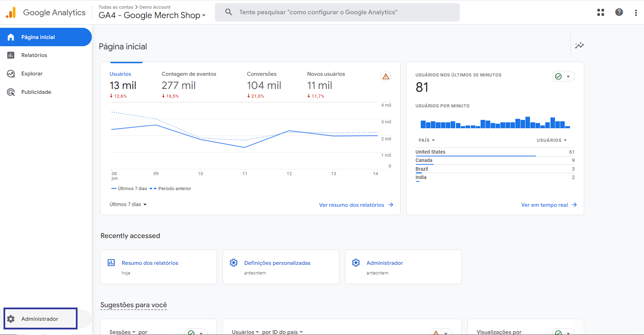
Task: Open the Usuários dropdown in suggestions card
Action: pos(245,332)
